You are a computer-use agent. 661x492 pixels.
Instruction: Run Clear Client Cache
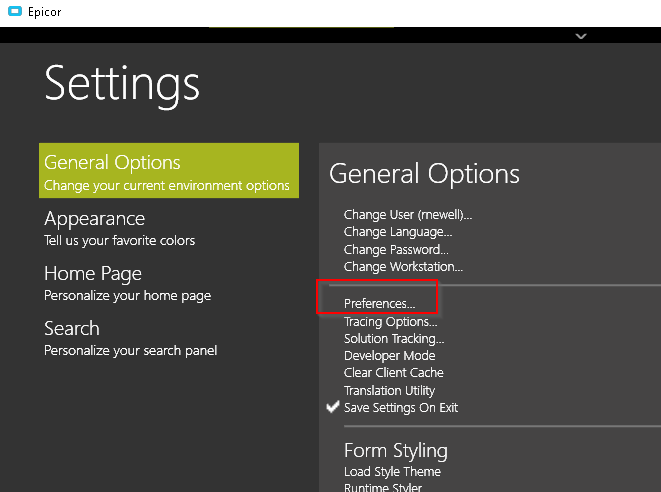tap(393, 373)
